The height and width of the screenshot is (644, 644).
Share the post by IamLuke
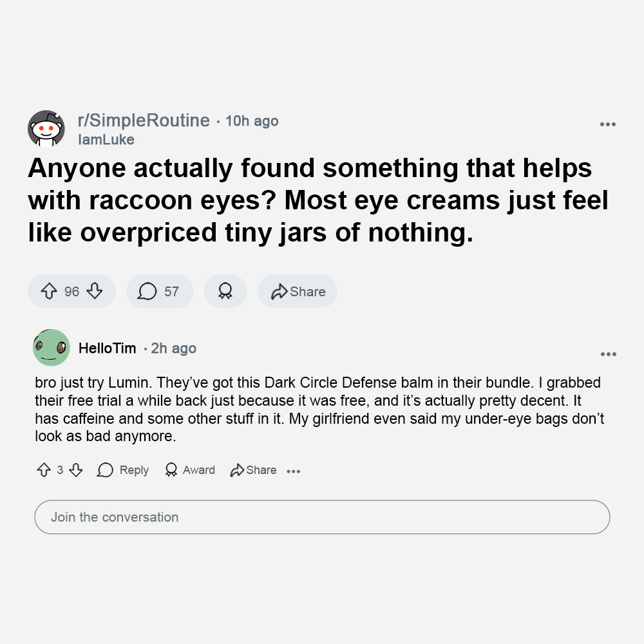pos(298,291)
